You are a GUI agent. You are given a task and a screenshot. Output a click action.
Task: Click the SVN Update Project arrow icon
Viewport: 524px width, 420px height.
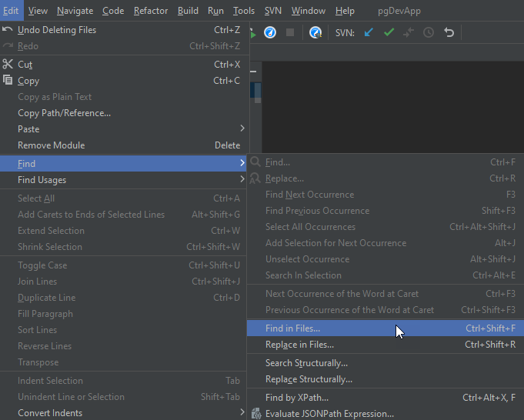click(x=369, y=32)
